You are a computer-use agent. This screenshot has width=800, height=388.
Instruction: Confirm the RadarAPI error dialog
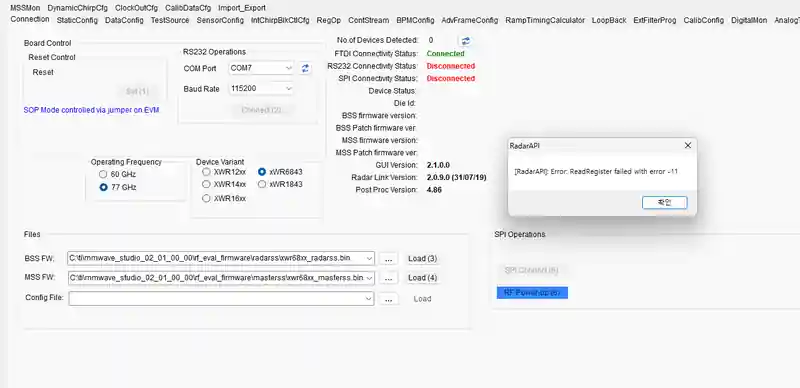[664, 203]
